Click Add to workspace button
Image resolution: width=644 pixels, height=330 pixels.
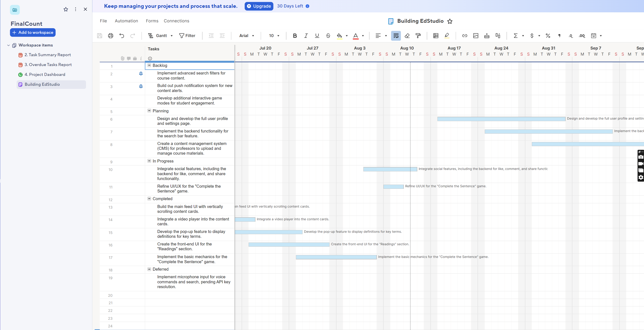[x=33, y=32]
